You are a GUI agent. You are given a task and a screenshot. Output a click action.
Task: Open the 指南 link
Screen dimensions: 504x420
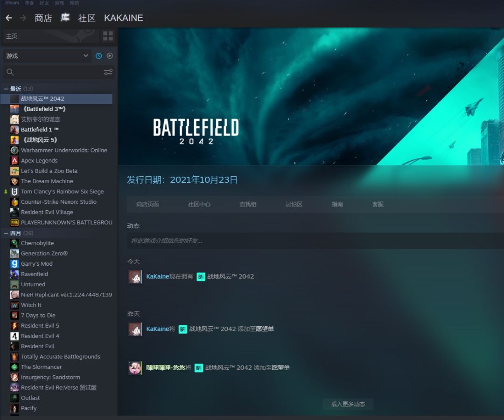point(337,204)
